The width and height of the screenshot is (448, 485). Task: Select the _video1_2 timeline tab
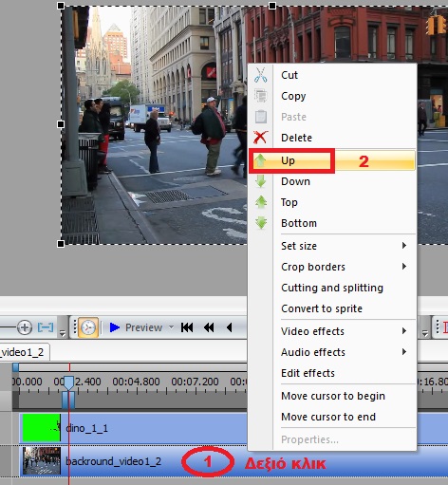click(24, 352)
